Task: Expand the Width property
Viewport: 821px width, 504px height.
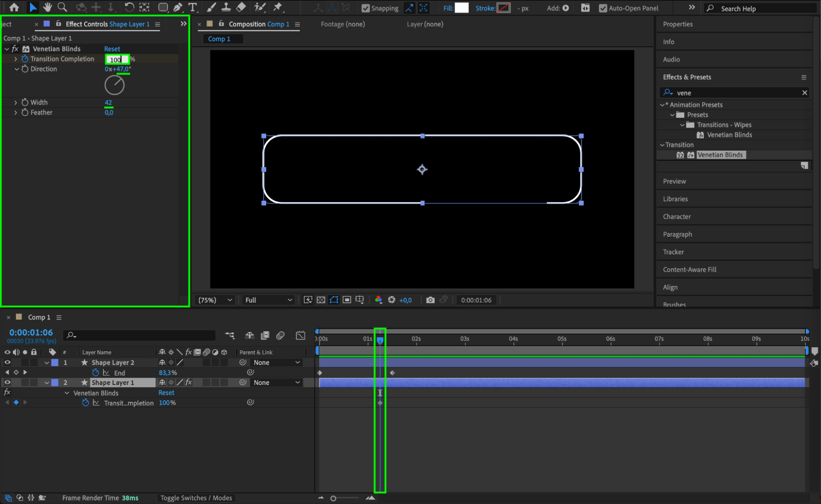Action: coord(16,102)
